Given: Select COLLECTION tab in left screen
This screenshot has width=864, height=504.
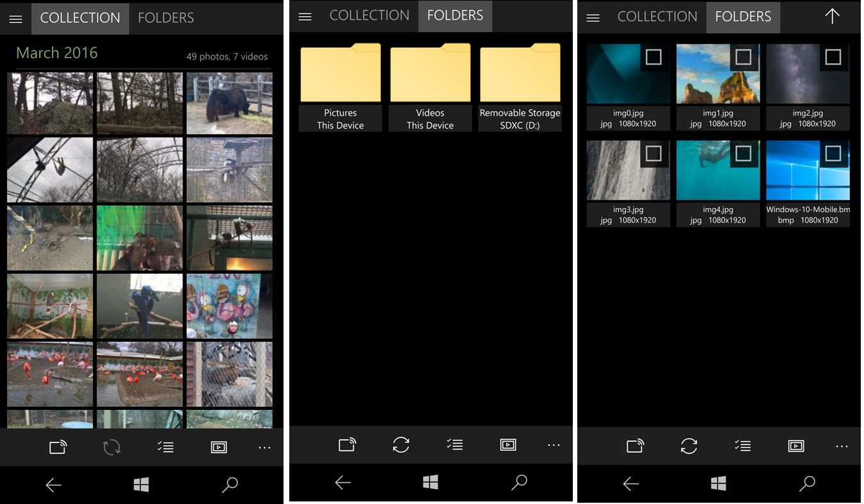Looking at the screenshot, I should [x=80, y=18].
